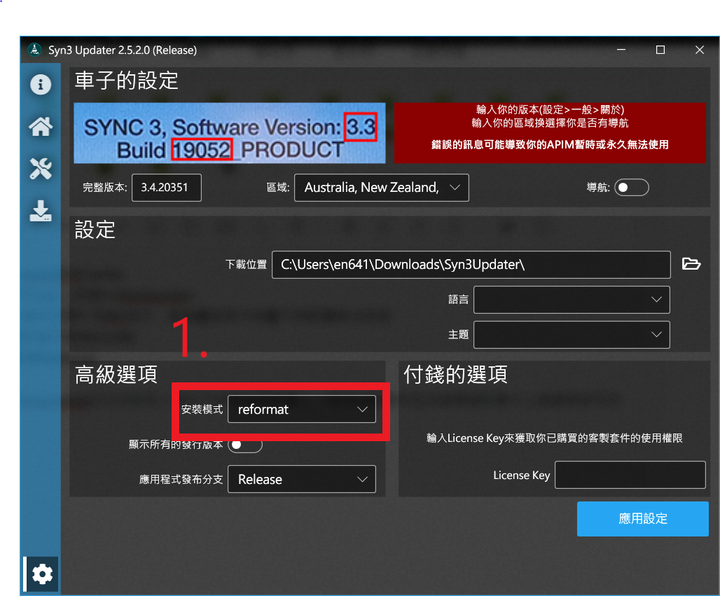Close the Syn3 Updater window
Screen dimensions: 720x596
click(699, 50)
